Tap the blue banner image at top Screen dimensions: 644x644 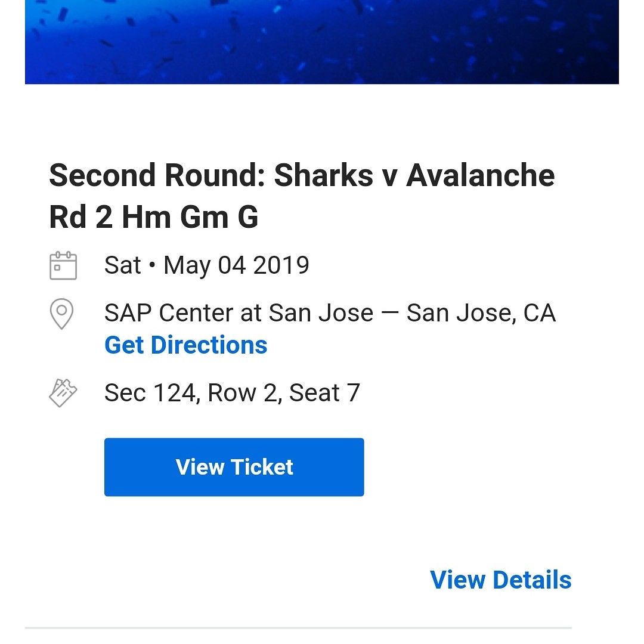[322, 42]
